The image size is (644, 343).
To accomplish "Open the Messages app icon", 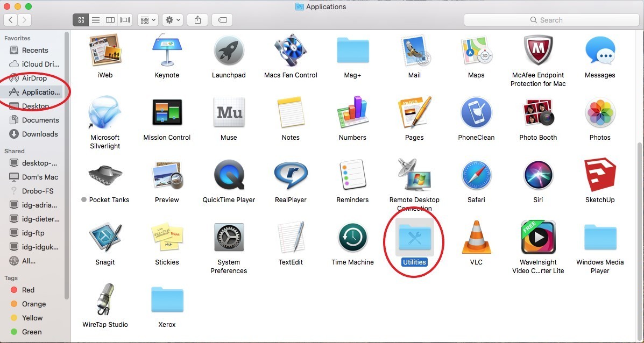I will (x=600, y=50).
